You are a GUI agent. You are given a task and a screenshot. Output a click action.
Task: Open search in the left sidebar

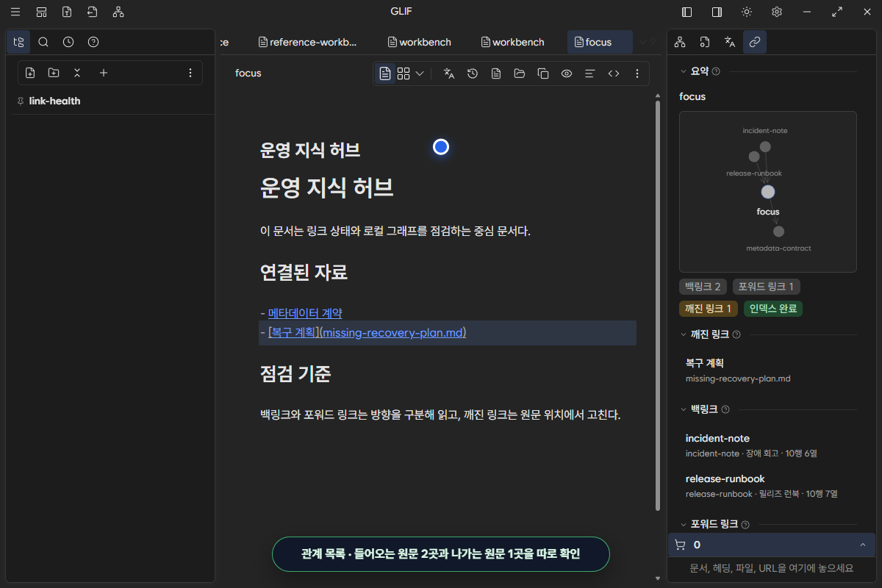[x=43, y=42]
